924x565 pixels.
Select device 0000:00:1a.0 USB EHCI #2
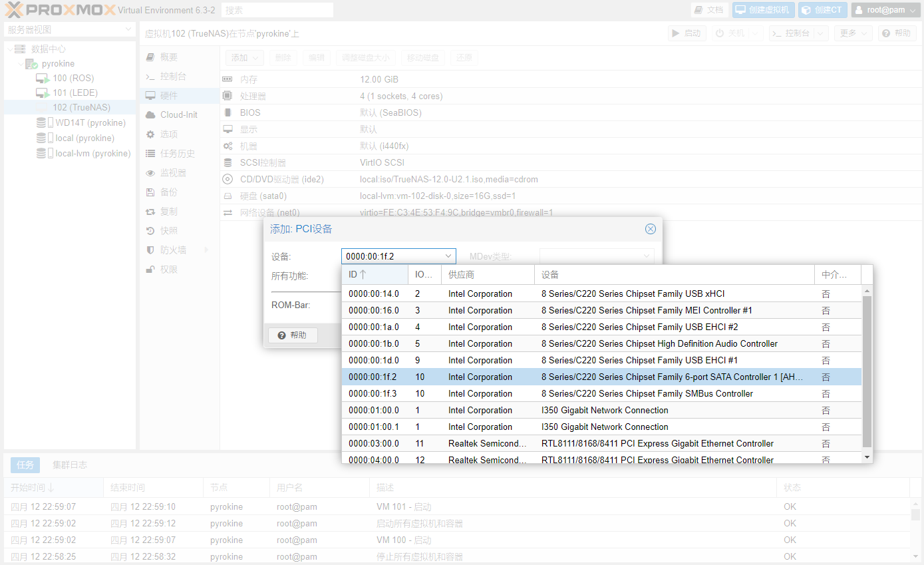[x=602, y=327]
